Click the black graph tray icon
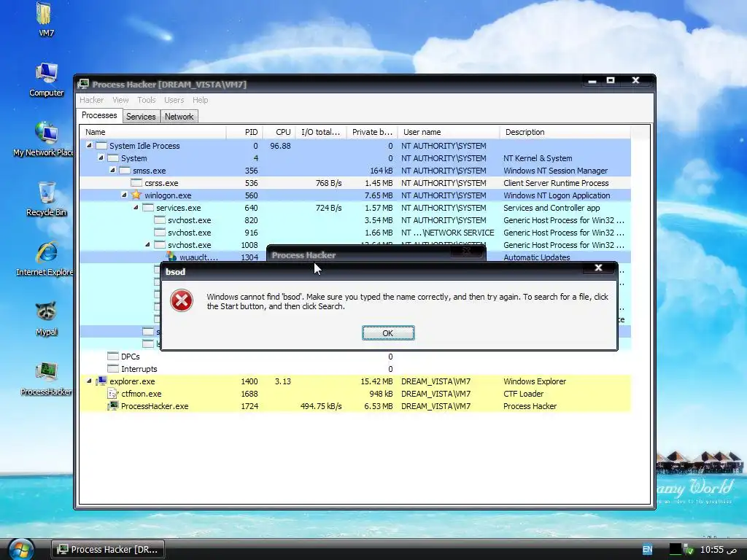This screenshot has width=747, height=560. click(676, 550)
